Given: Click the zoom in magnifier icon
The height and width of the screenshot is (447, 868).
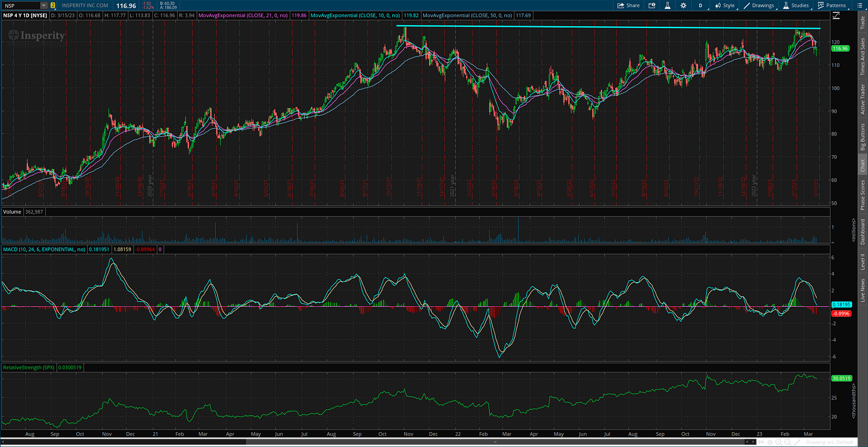Looking at the screenshot, I should coord(779,442).
